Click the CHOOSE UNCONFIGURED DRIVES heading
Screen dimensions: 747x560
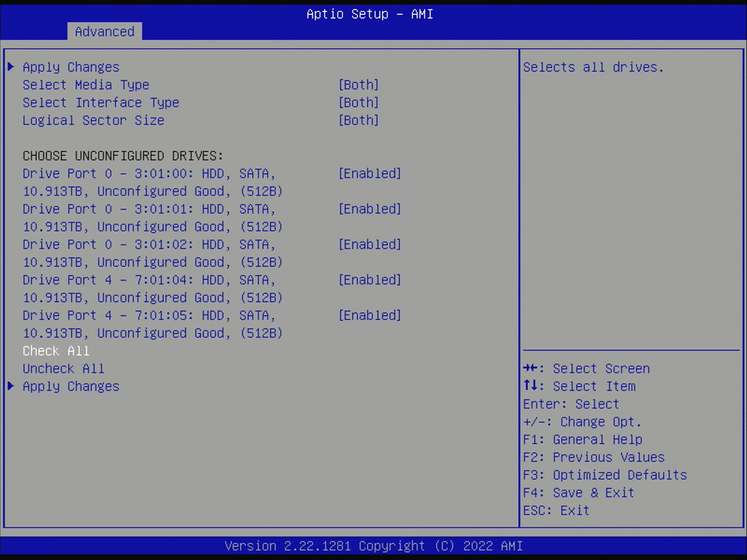(x=123, y=156)
